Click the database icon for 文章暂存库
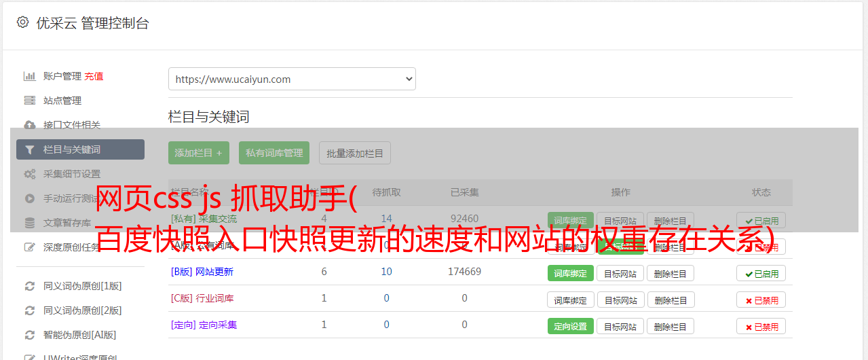The height and width of the screenshot is (360, 868). coord(30,223)
